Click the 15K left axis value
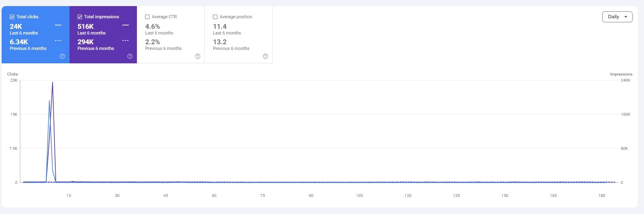 pyautogui.click(x=14, y=115)
